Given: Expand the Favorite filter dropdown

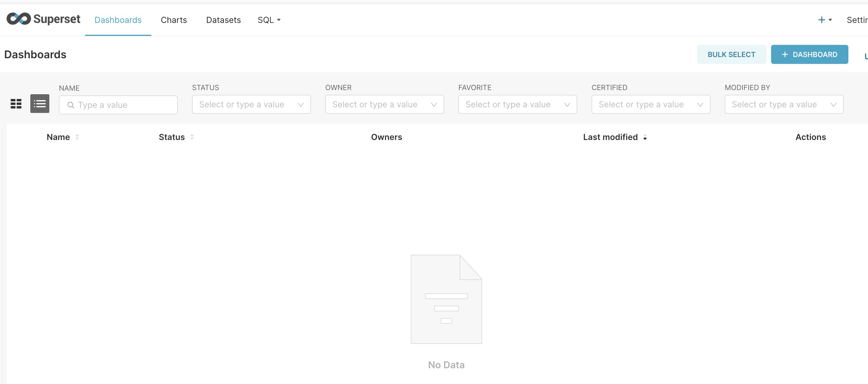Looking at the screenshot, I should [517, 104].
